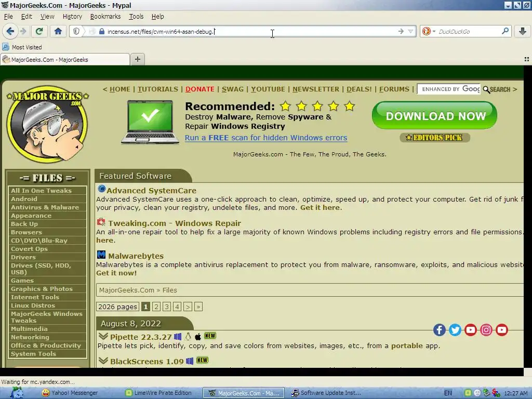Screen dimensions: 532x399
Task: Open the View menu
Action: click(47, 16)
